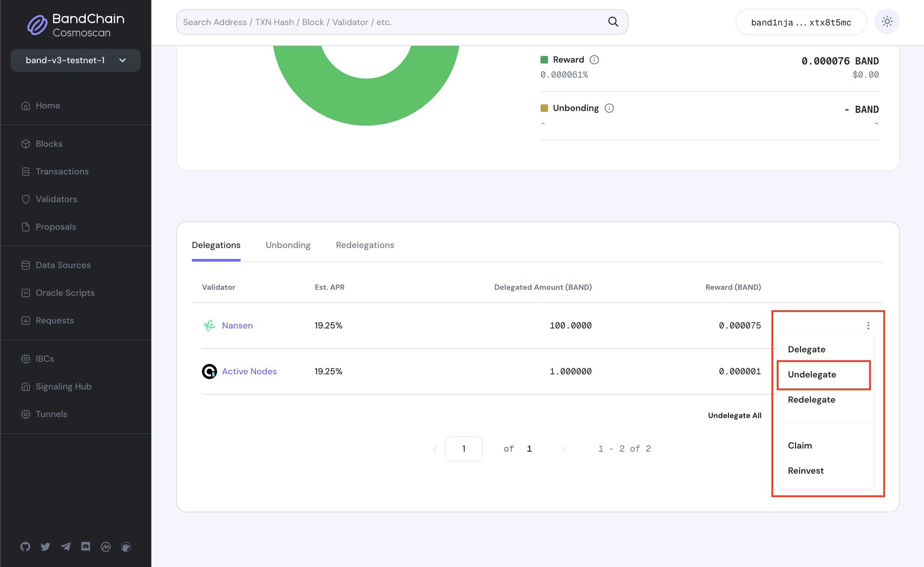Click the Unbonding info icon
The height and width of the screenshot is (567, 924).
[609, 108]
